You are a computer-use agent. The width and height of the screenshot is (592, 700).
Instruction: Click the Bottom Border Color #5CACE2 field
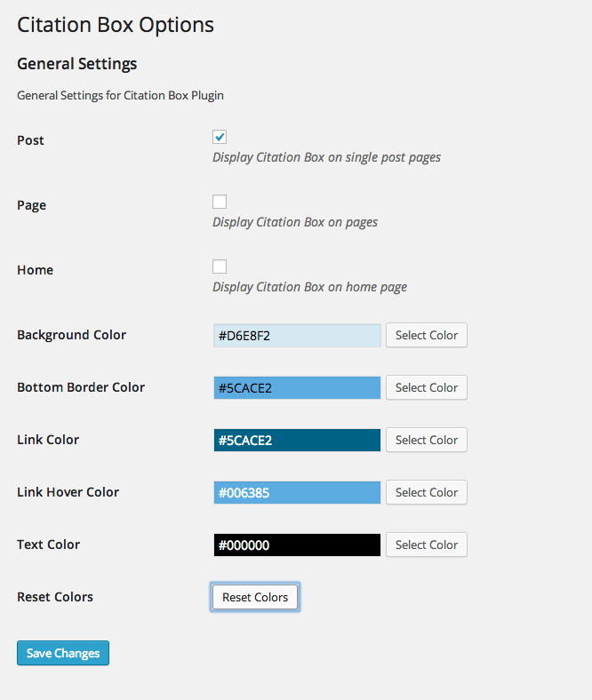click(297, 388)
